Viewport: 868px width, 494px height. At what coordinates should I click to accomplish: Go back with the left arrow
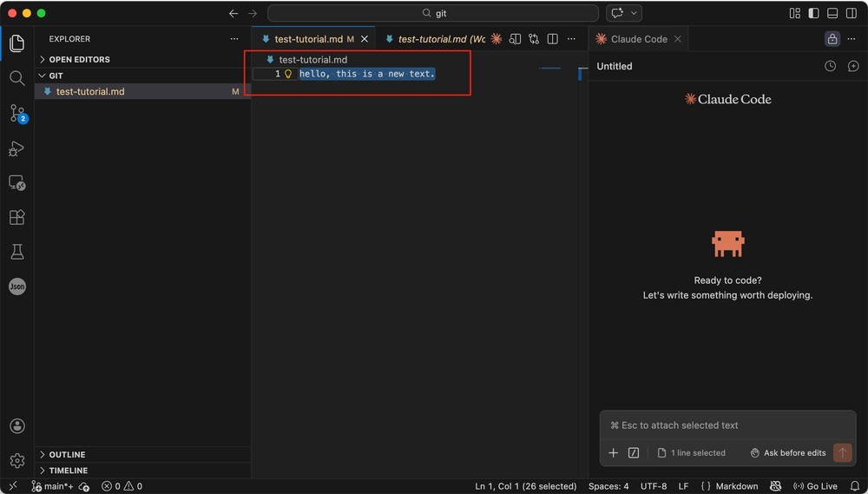pos(233,13)
